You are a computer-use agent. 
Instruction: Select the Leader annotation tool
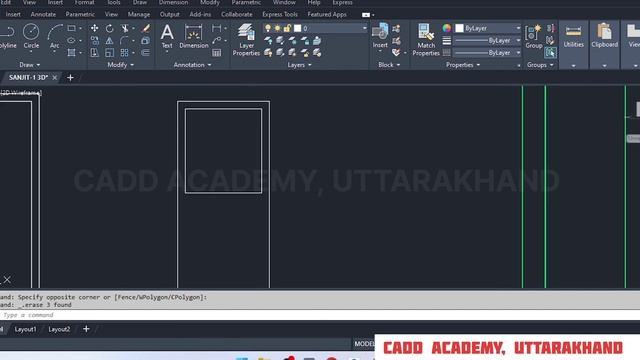pyautogui.click(x=216, y=40)
